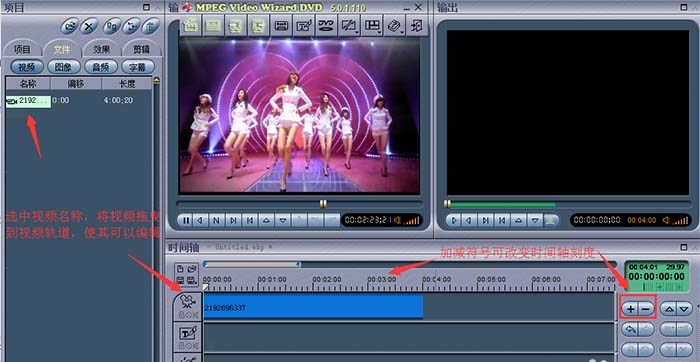Switch to the 项目 tab
Screen dimensions: 700x362
(22, 50)
